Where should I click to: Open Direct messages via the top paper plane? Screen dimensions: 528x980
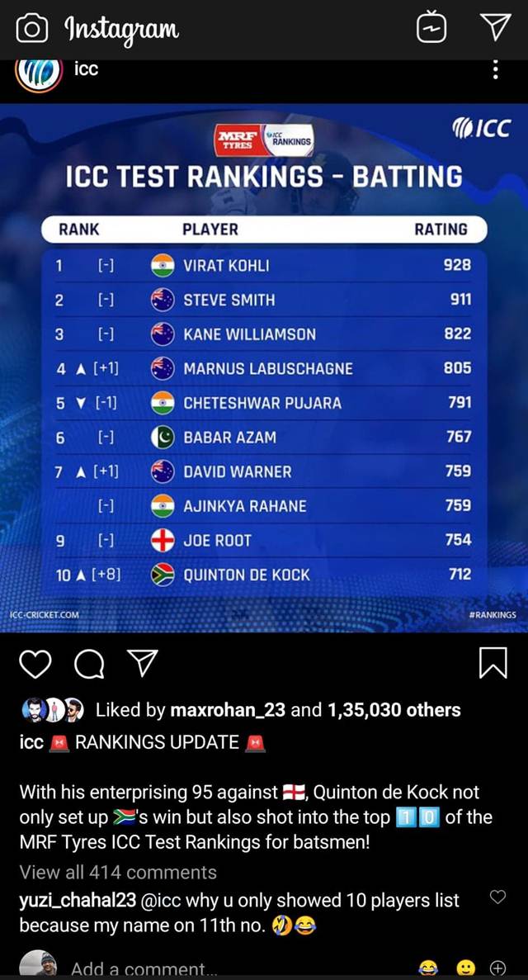point(496,26)
